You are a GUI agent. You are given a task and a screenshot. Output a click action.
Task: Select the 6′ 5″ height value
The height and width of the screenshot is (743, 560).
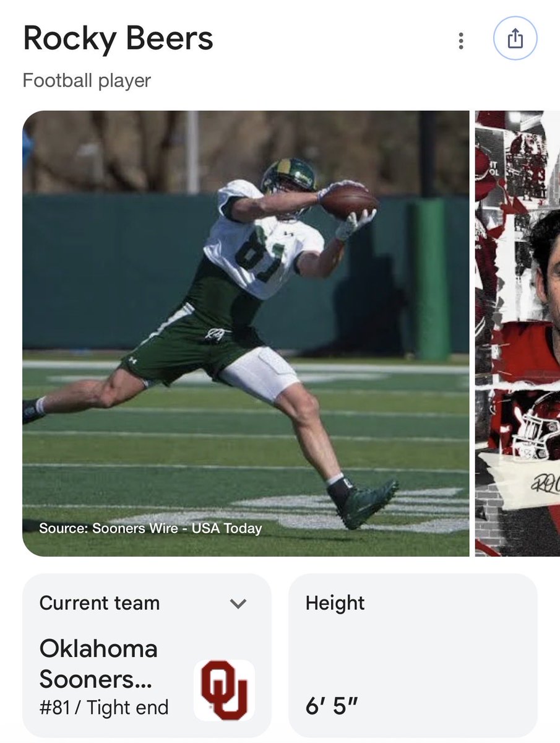(x=332, y=706)
